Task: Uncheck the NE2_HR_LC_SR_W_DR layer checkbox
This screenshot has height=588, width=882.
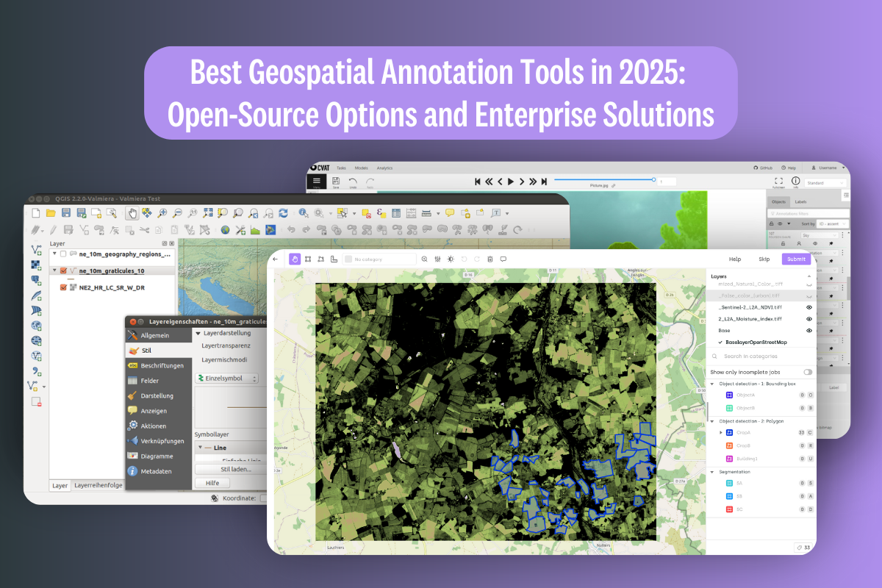Action: click(63, 287)
